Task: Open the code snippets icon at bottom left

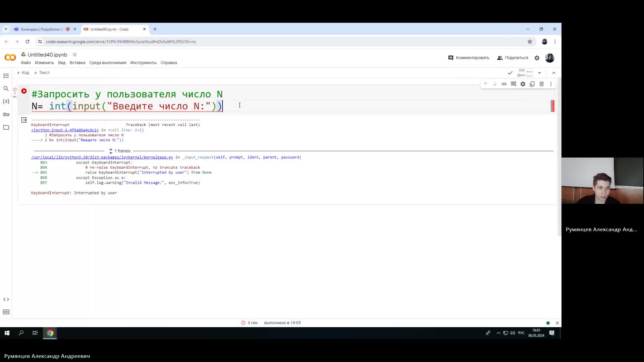Action: (6, 299)
